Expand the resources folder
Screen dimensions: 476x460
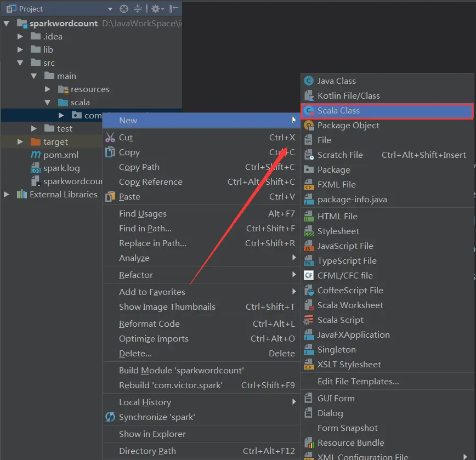pyautogui.click(x=47, y=89)
